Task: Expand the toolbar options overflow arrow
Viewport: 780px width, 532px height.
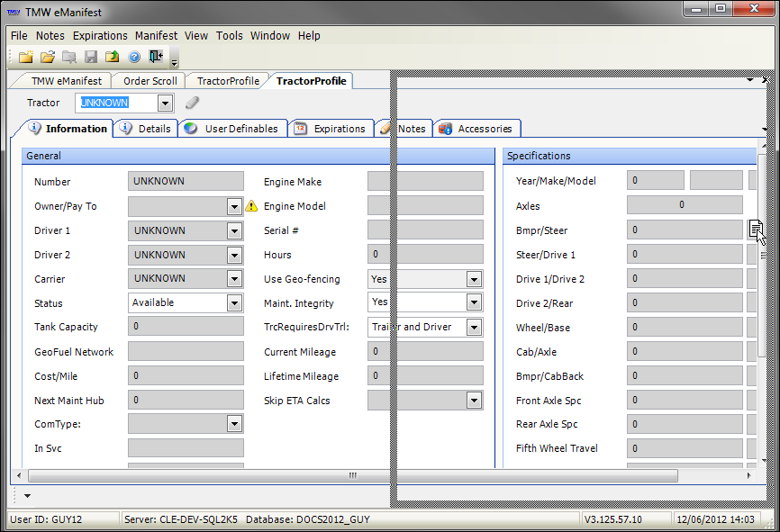Action: 174,63
